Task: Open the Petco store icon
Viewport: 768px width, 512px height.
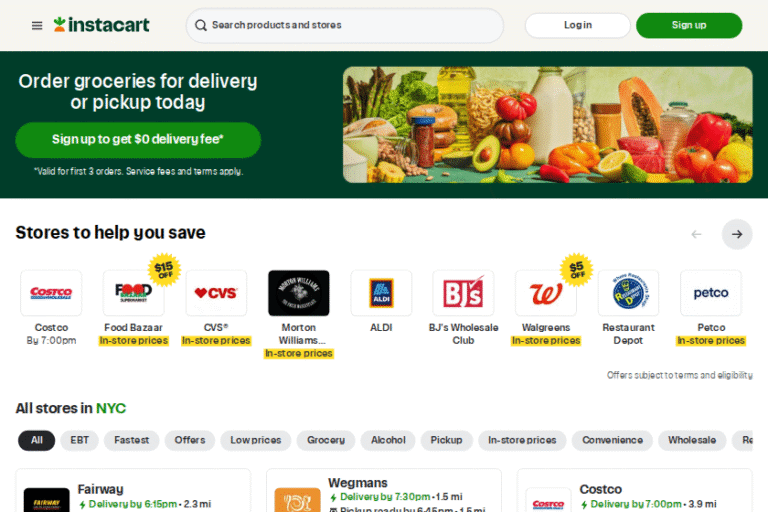Action: [x=711, y=293]
